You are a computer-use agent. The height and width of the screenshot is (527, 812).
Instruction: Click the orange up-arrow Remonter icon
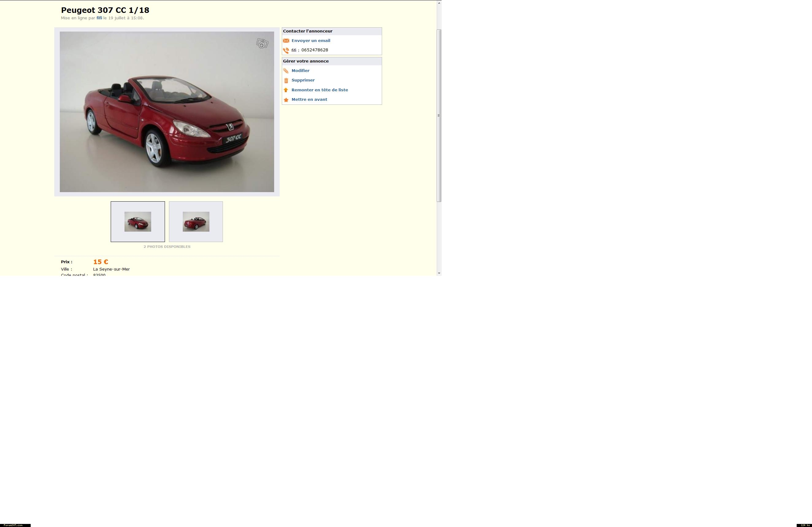point(286,90)
